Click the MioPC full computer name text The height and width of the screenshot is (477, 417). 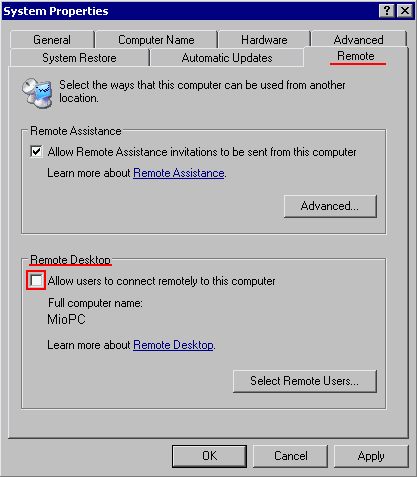66,319
